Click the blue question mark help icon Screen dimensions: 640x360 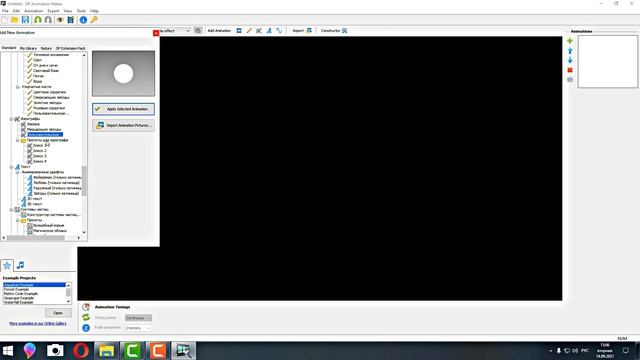click(x=86, y=328)
